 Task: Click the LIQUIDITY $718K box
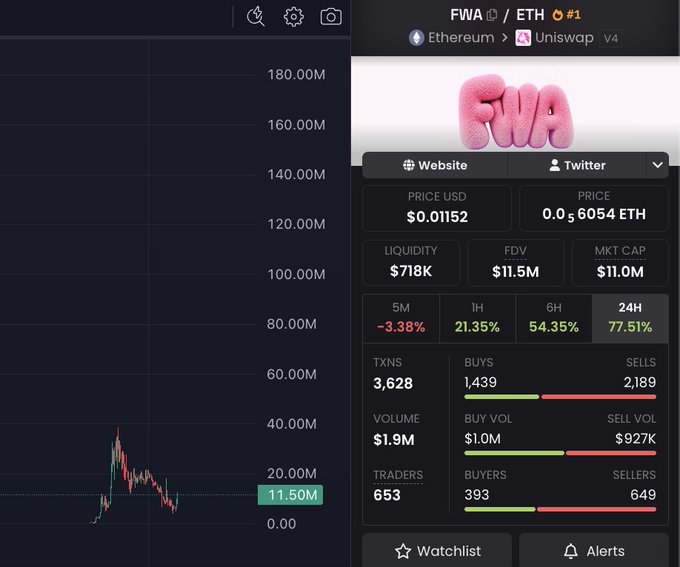(411, 262)
